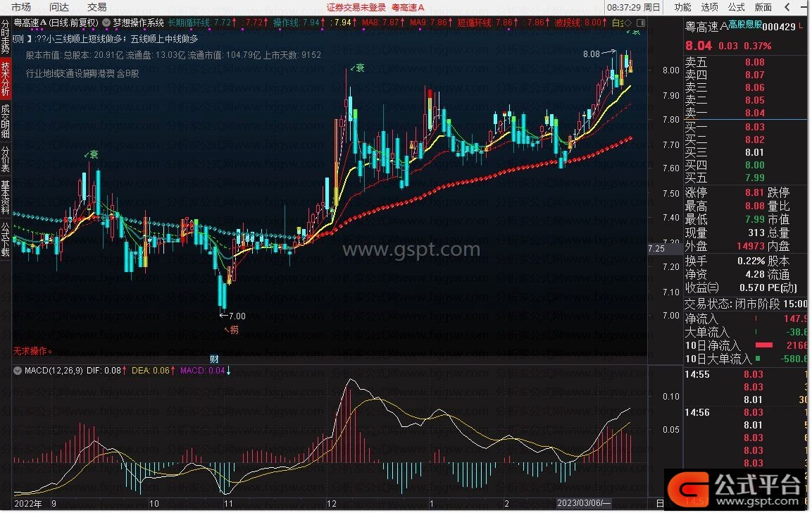Open the 公式 menu
812x513 pixels.
737,7
